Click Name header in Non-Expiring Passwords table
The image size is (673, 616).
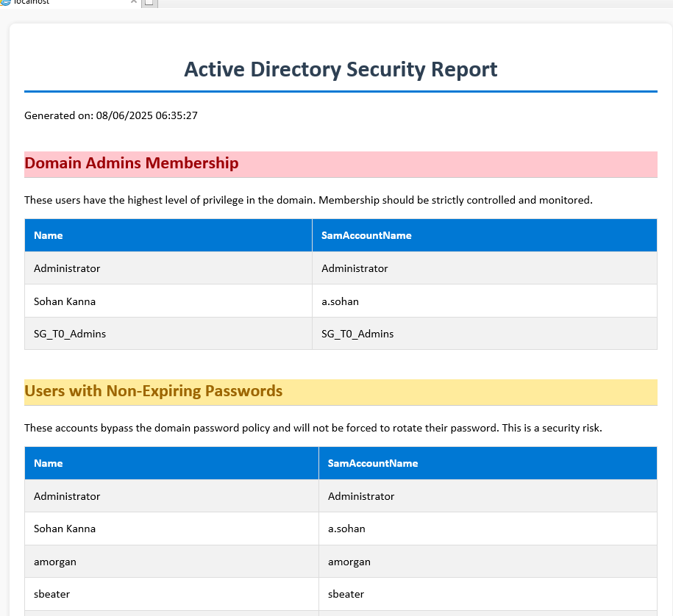49,463
